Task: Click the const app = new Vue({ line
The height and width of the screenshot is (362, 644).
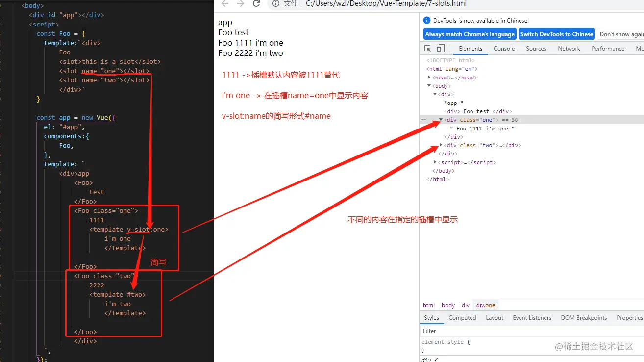Action: [x=76, y=118]
